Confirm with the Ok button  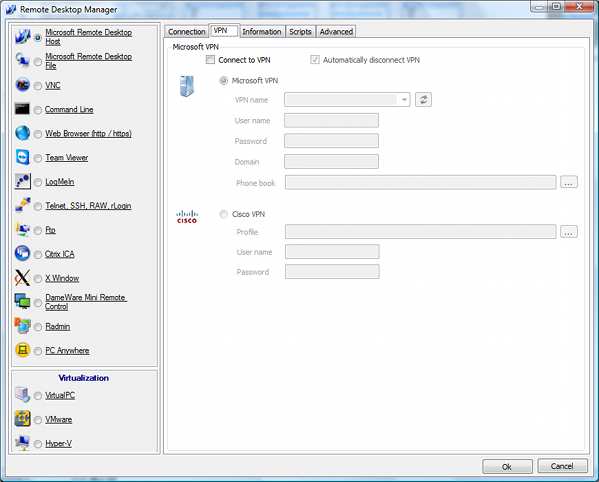(x=507, y=466)
